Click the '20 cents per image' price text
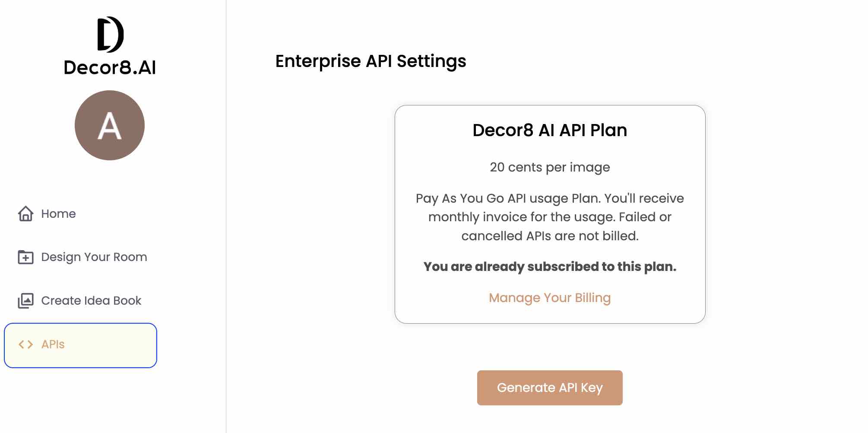 tap(550, 167)
